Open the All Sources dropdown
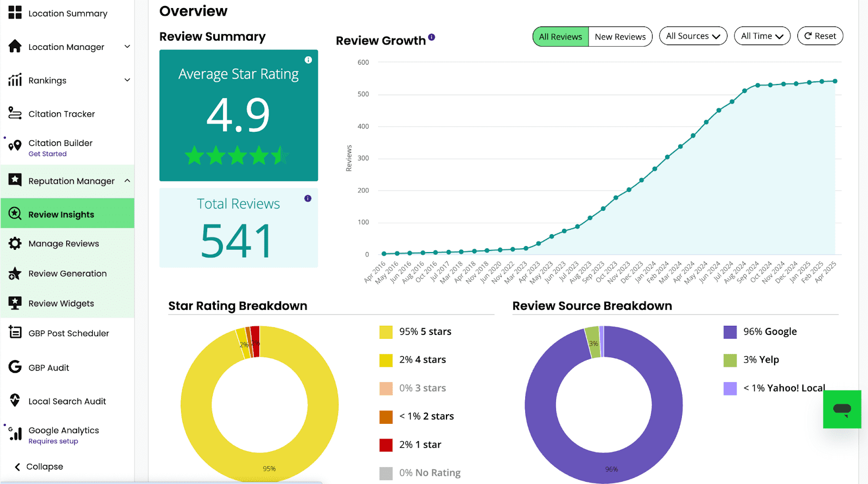 click(x=693, y=36)
